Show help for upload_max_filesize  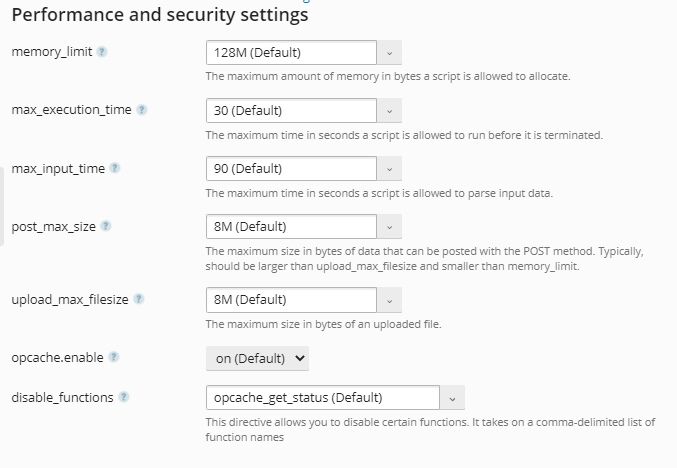click(x=139, y=299)
